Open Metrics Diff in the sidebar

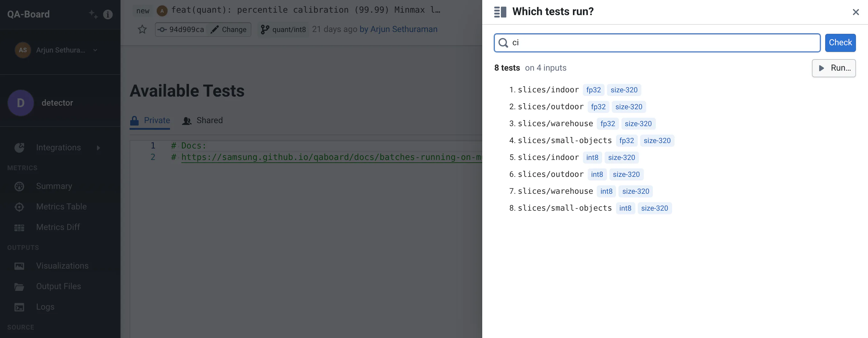click(58, 227)
